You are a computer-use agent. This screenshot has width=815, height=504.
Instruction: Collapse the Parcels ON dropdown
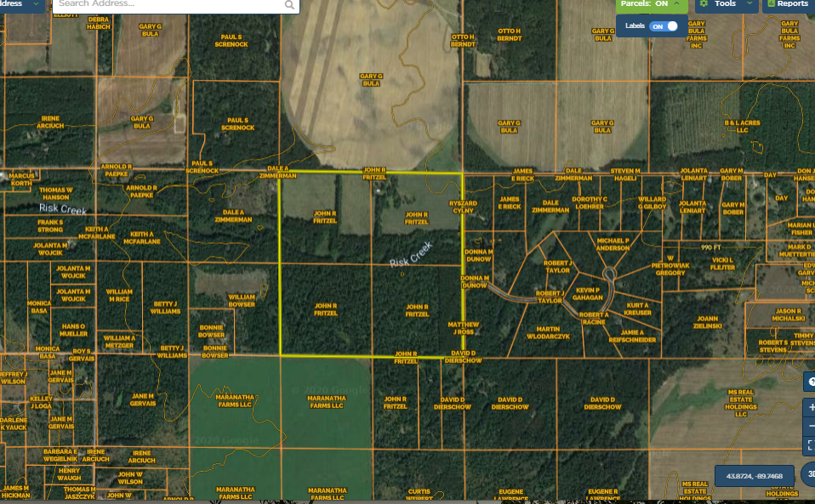coord(676,4)
